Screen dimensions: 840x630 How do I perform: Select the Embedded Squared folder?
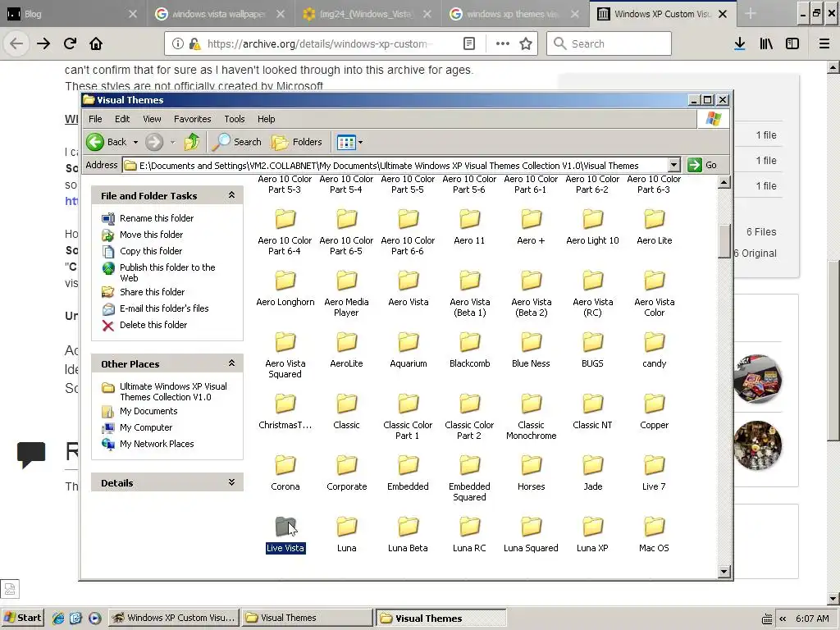[x=469, y=478]
